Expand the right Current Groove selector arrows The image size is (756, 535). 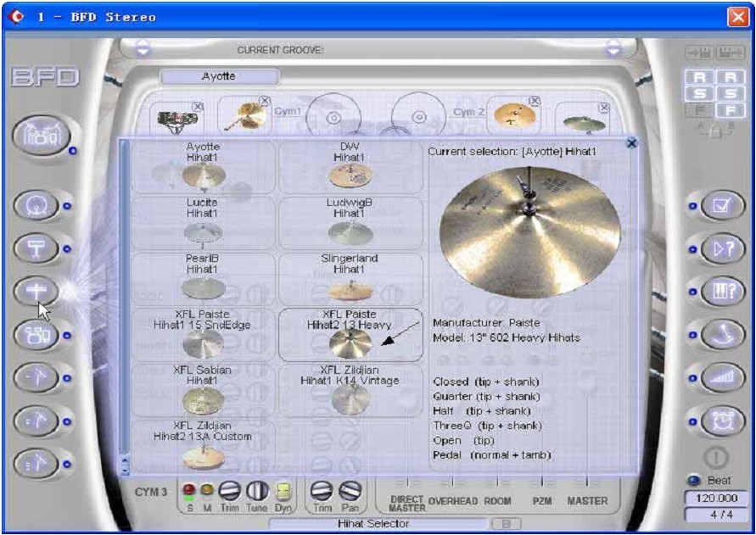tap(613, 50)
